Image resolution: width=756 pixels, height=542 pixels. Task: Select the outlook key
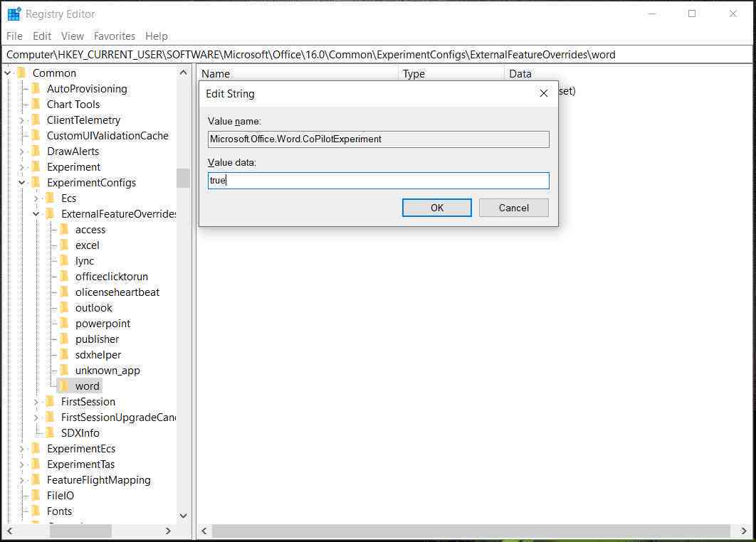93,308
